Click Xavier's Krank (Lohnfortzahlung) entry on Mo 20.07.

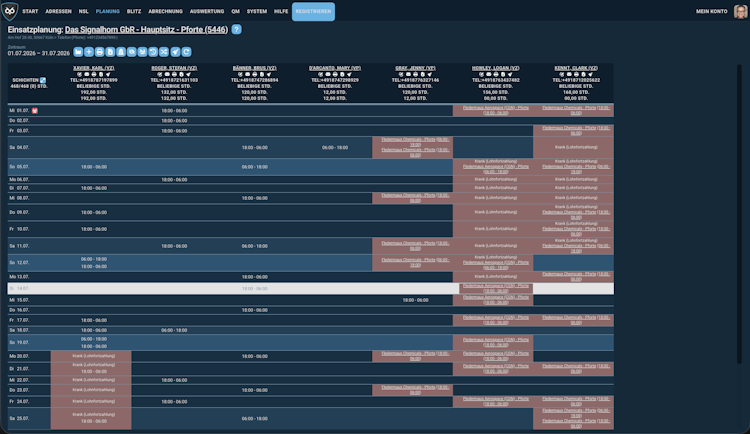[94, 356]
